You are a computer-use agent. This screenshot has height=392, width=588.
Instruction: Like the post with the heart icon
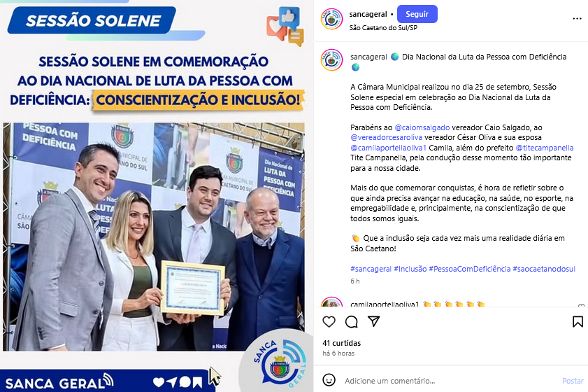click(x=329, y=322)
